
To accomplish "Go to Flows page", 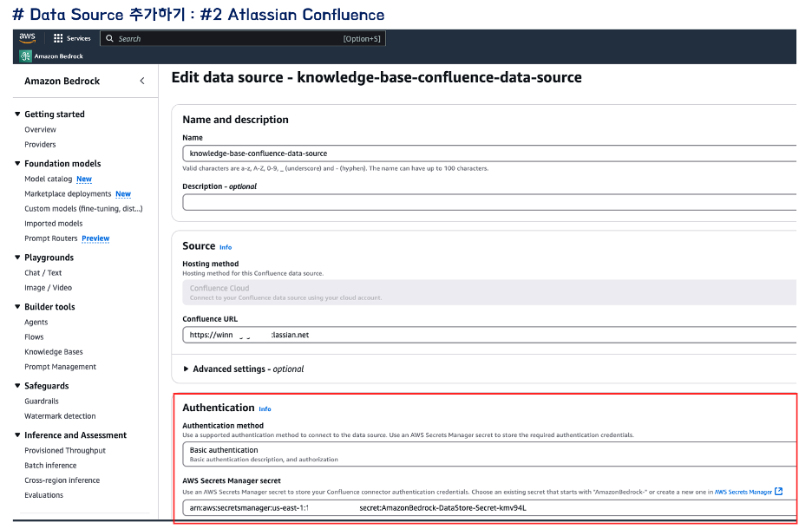I will pyautogui.click(x=34, y=337).
